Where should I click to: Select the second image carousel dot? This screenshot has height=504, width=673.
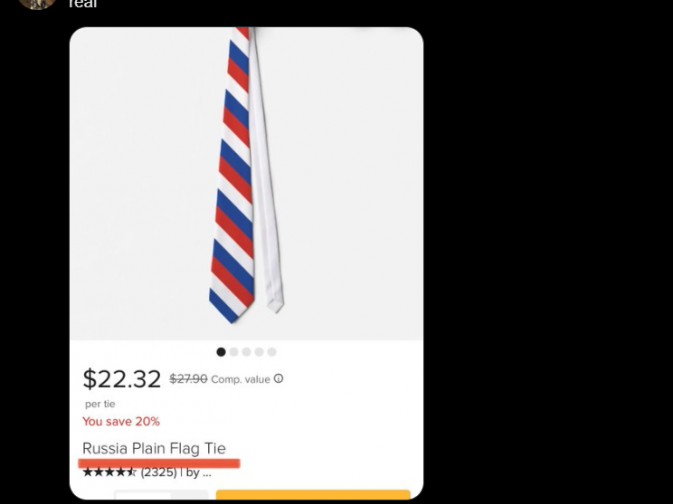(234, 352)
